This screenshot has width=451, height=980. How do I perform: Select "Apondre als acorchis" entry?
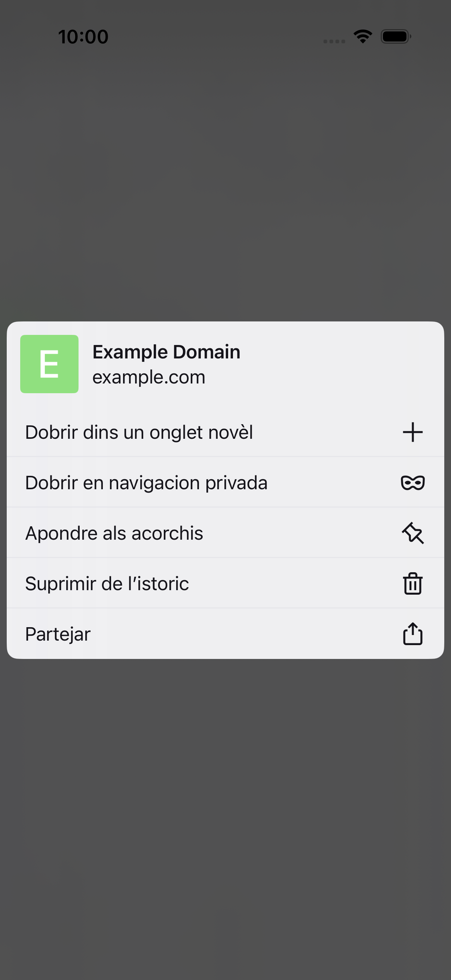(x=225, y=533)
